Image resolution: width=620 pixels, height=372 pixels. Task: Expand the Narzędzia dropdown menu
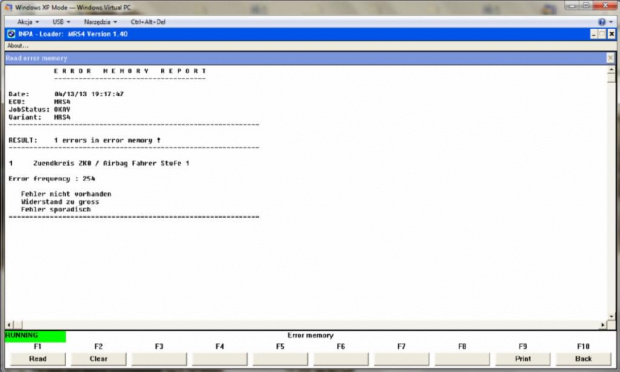100,22
